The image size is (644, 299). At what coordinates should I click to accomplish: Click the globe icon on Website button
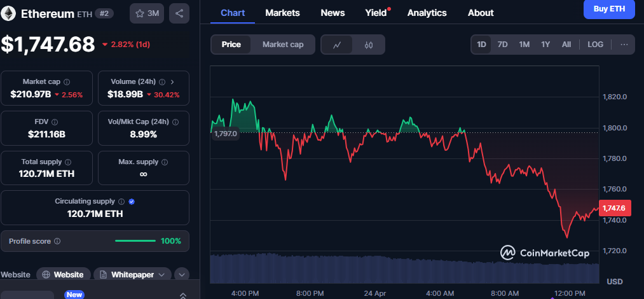[x=46, y=275]
